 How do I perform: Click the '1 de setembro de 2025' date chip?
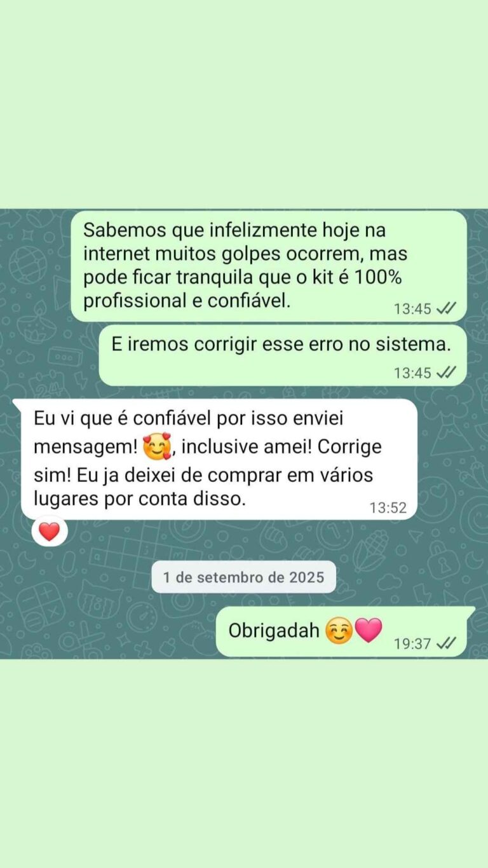pyautogui.click(x=243, y=577)
